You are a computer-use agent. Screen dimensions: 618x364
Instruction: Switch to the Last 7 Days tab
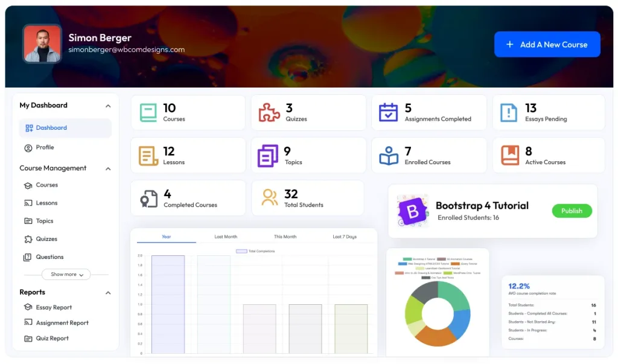click(345, 237)
